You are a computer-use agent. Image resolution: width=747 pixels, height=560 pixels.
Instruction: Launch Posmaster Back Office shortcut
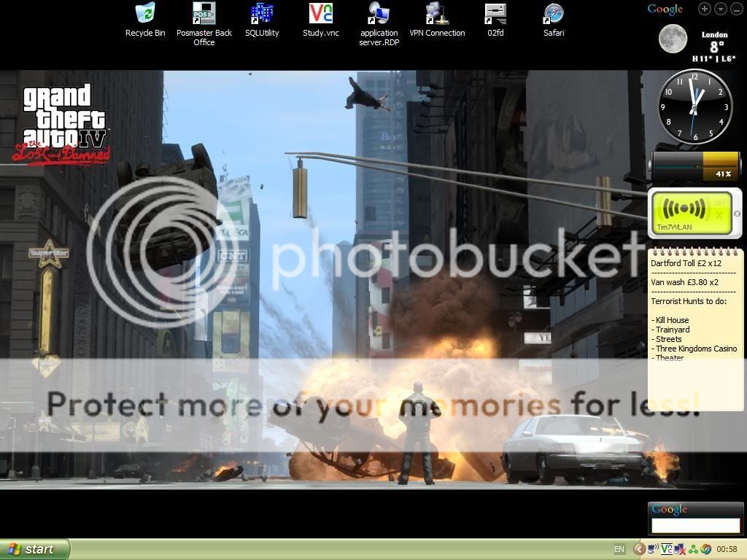[204, 13]
